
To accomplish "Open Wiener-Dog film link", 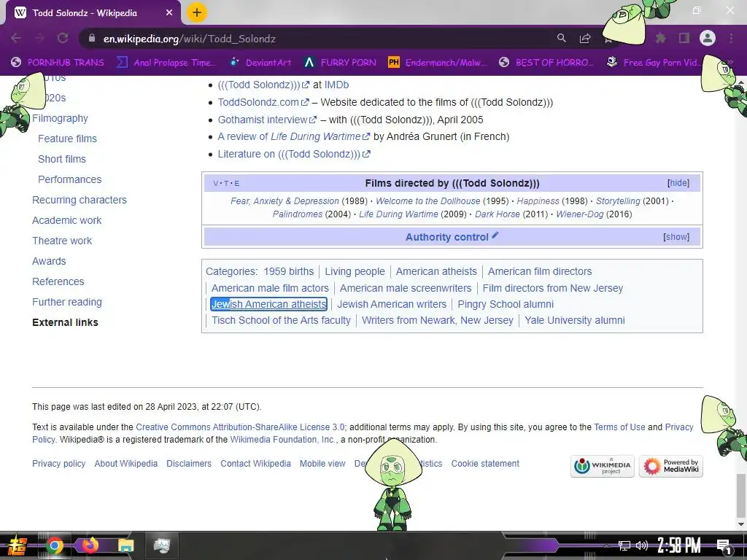I will [x=580, y=214].
